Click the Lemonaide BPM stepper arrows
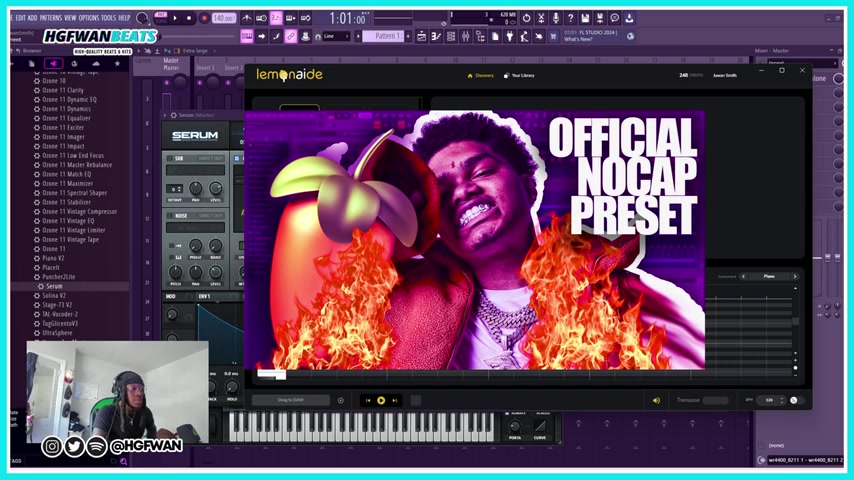854x480 pixels. click(x=782, y=400)
